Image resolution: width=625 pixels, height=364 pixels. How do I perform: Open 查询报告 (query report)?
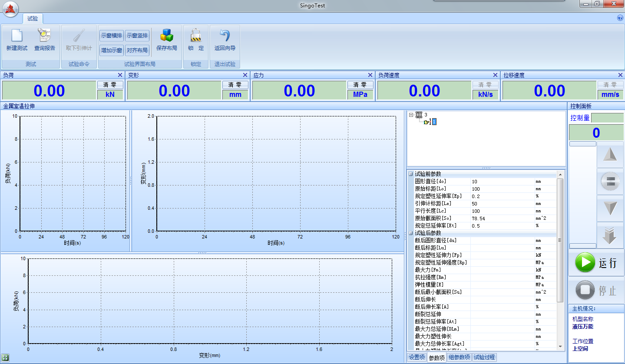coord(45,36)
